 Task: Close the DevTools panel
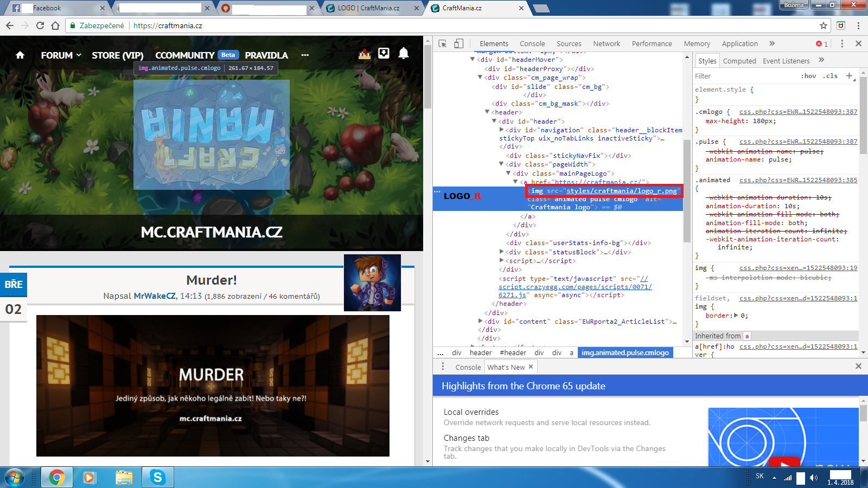click(x=858, y=43)
